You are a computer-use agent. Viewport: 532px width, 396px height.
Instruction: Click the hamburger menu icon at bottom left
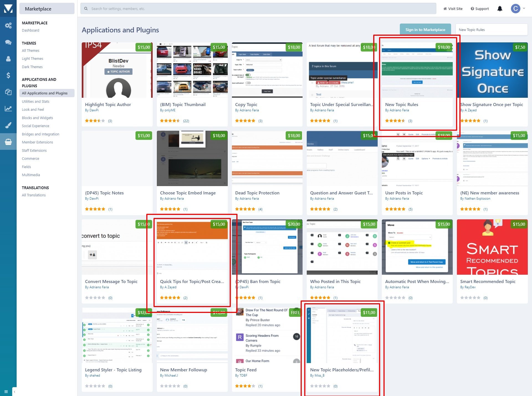click(x=6, y=392)
